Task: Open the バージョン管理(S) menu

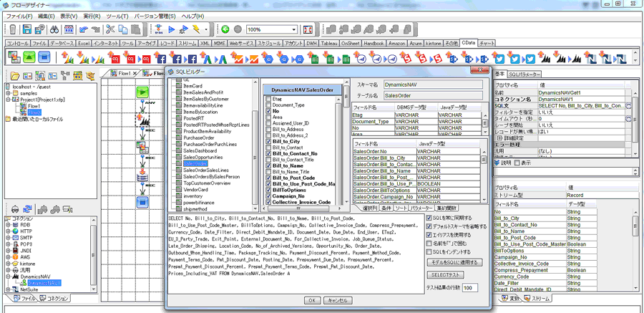Action: tap(155, 16)
